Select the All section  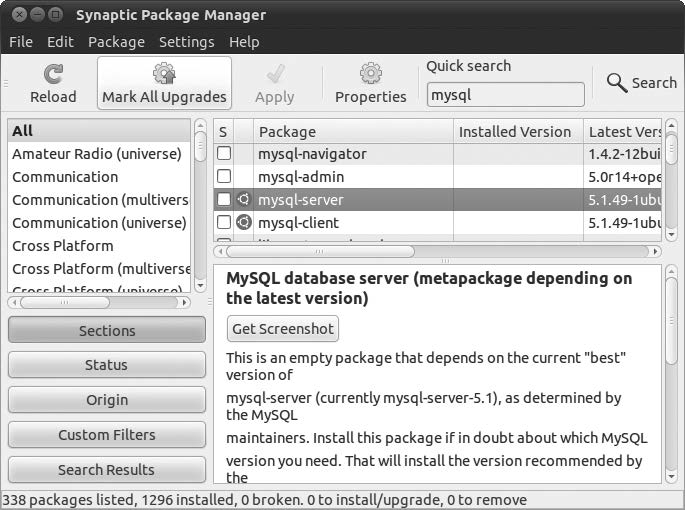[x=99, y=131]
